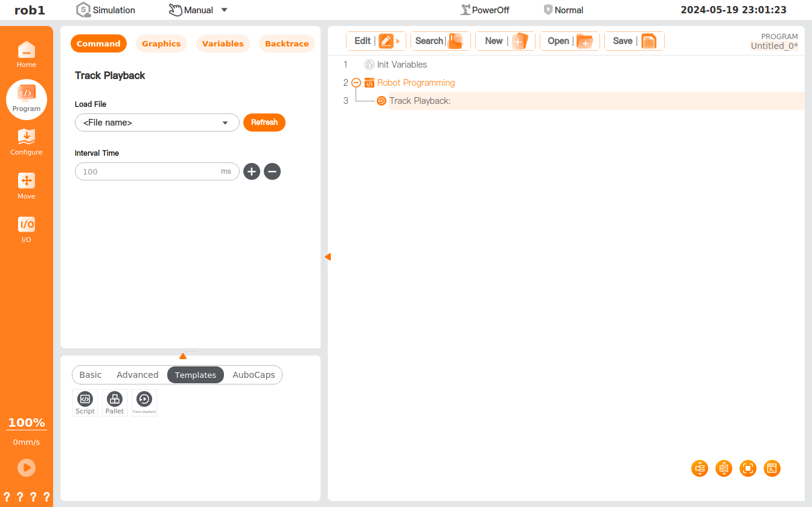Open the Load File name dropdown
Viewport: 812px width, 507px height.
pos(157,123)
